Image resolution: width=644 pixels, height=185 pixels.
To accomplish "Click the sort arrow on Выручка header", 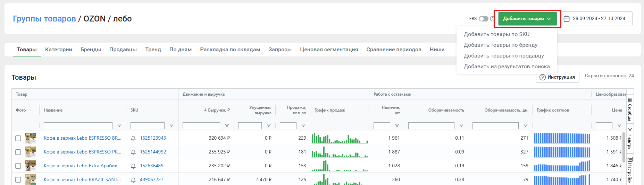I will click(205, 110).
